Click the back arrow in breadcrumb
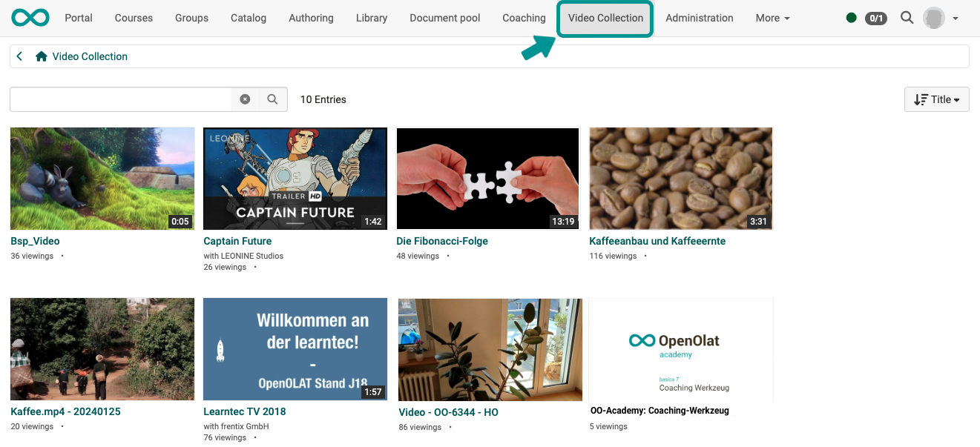 point(20,56)
